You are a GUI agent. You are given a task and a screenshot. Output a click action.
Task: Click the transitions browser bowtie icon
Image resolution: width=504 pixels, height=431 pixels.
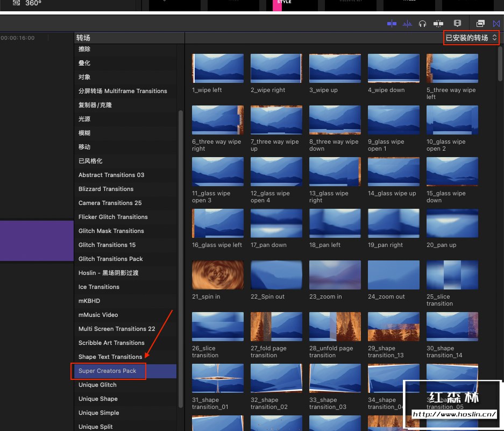(496, 23)
